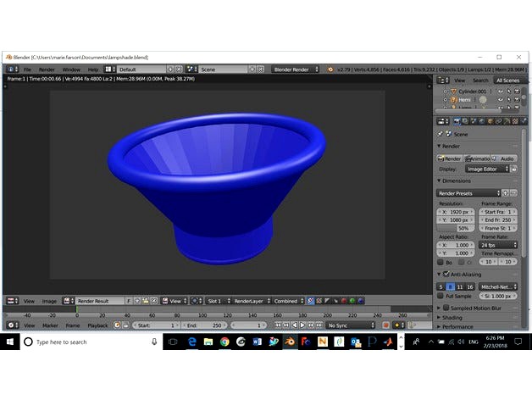Click the Render button in the properties panel
This screenshot has width=532, height=400.
[450, 158]
